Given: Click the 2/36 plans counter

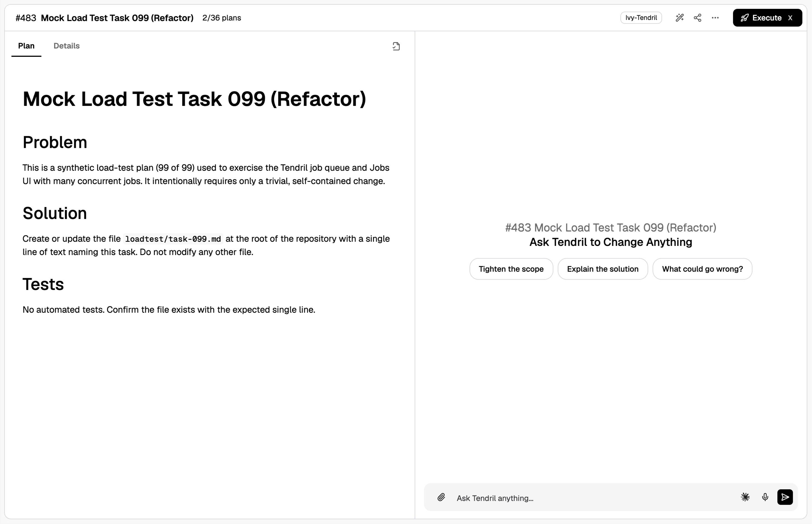Looking at the screenshot, I should tap(222, 18).
